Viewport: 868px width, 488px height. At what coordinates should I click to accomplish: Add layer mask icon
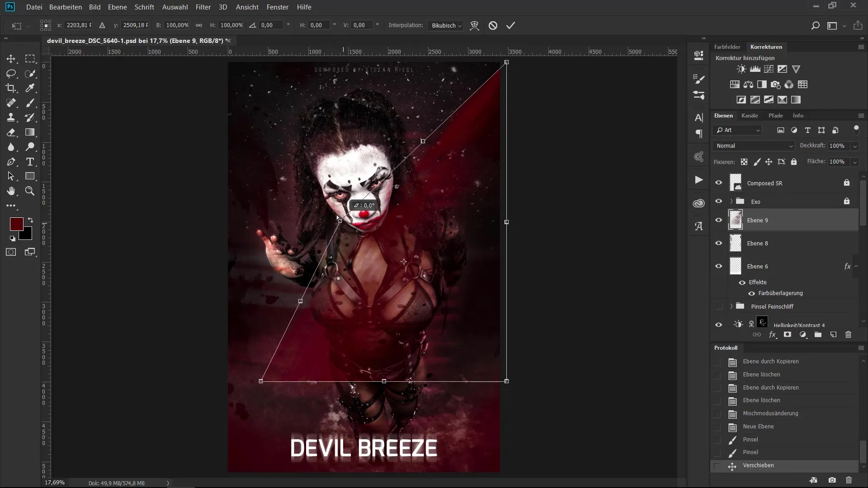click(788, 335)
